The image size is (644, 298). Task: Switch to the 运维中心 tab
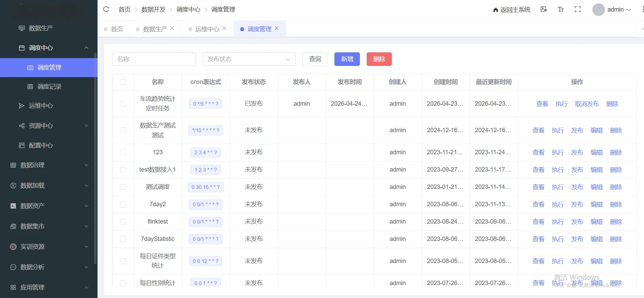click(x=207, y=29)
